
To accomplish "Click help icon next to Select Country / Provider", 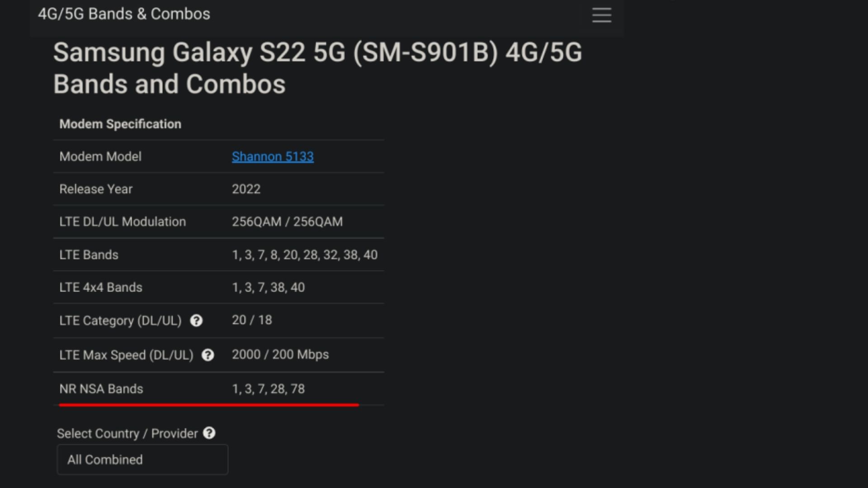I will coord(209,433).
